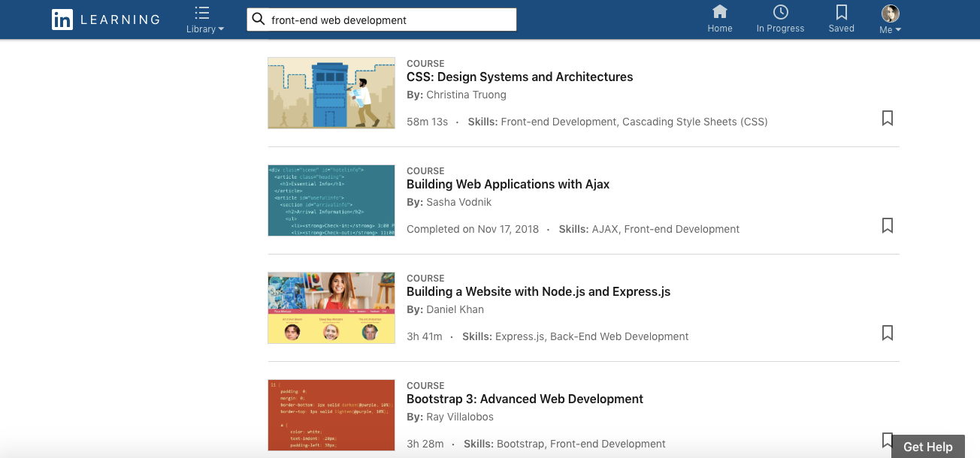Expand the Me dropdown arrow
Viewport: 980px width, 458px height.
tap(898, 30)
